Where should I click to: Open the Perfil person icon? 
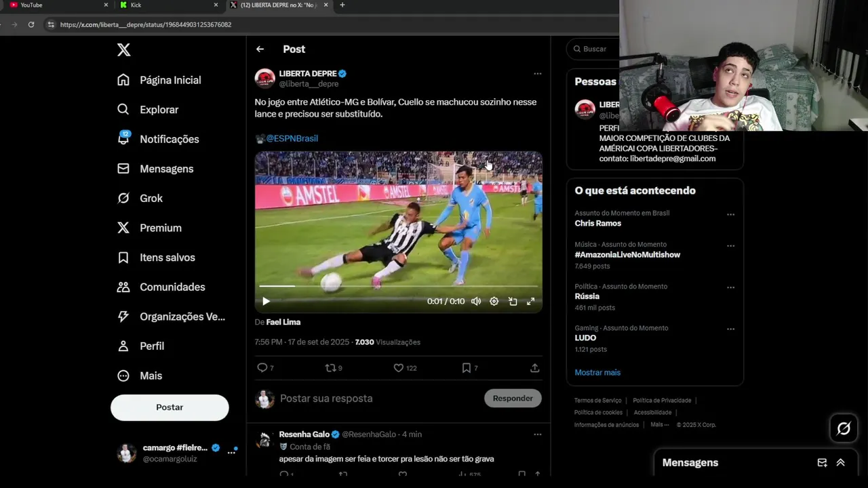[x=123, y=346]
